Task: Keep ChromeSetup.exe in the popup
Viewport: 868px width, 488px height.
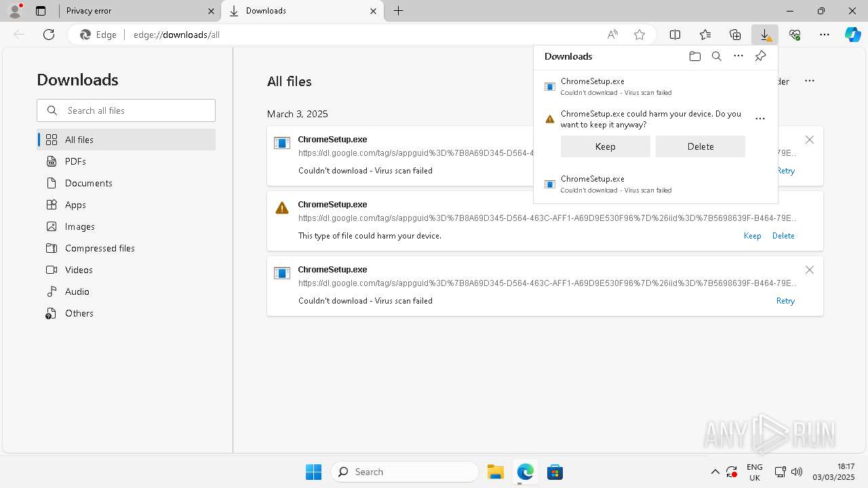Action: point(606,146)
